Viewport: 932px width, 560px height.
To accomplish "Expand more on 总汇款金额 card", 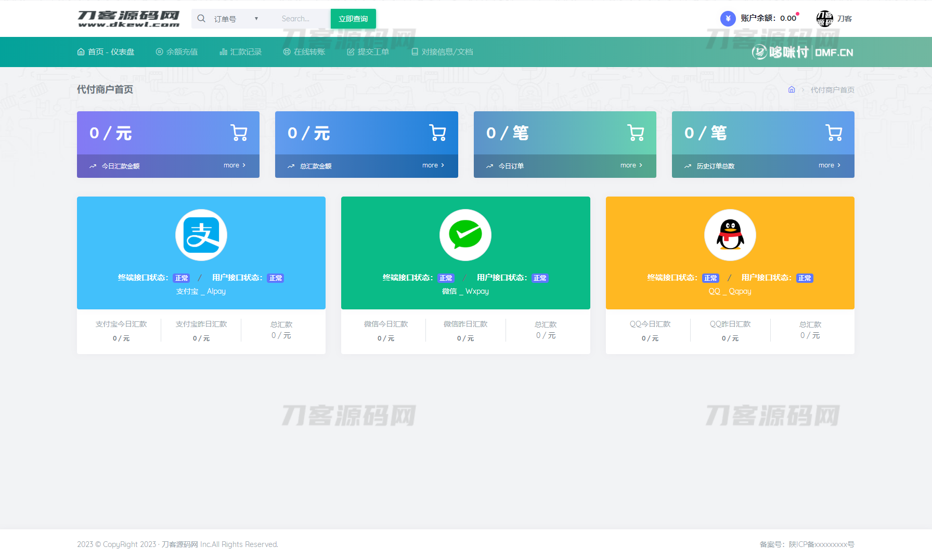I will pyautogui.click(x=433, y=165).
